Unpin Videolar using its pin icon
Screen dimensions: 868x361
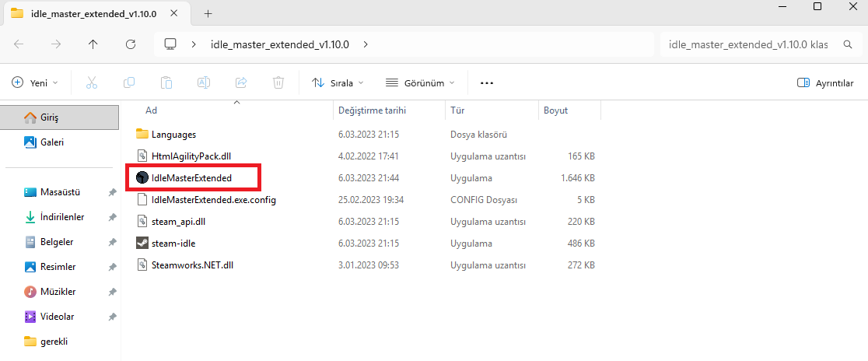[112, 317]
